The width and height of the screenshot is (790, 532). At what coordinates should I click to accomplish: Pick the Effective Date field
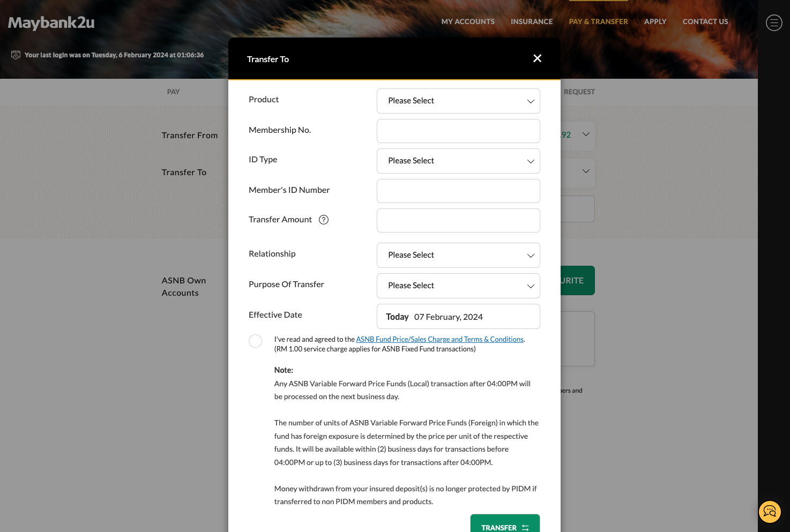pyautogui.click(x=458, y=317)
